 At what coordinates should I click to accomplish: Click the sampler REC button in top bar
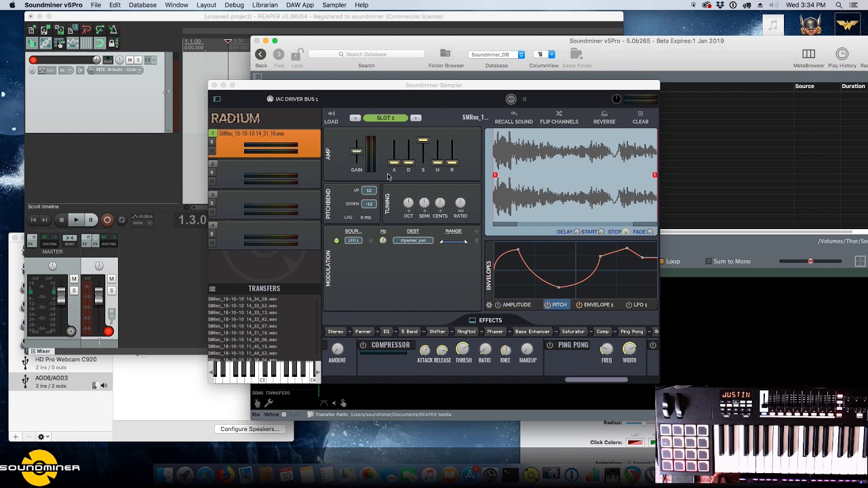[511, 99]
